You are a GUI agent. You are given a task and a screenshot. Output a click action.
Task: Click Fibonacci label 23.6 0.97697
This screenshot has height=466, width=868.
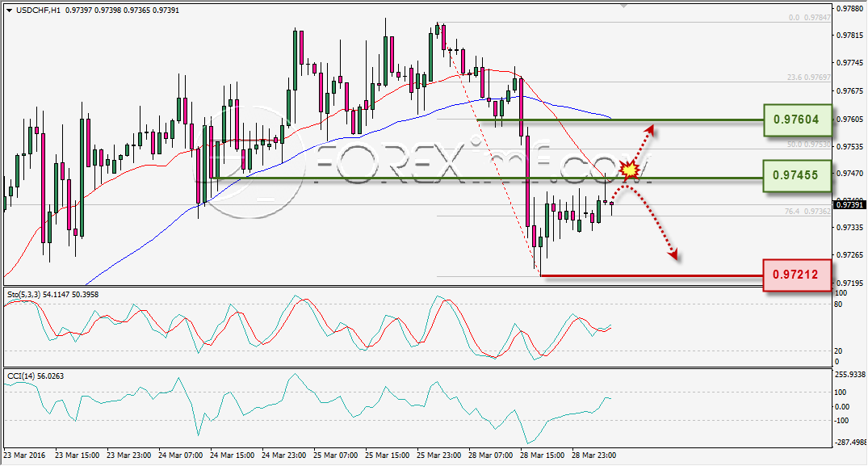808,78
